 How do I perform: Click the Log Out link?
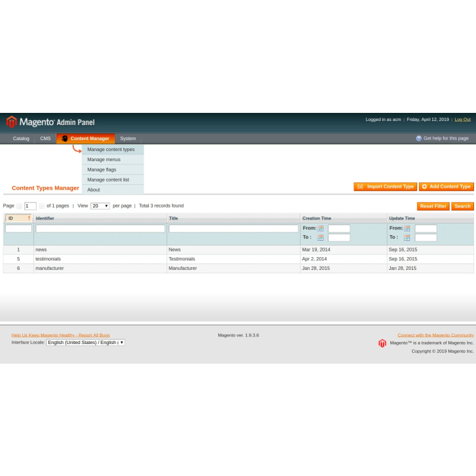tap(462, 120)
